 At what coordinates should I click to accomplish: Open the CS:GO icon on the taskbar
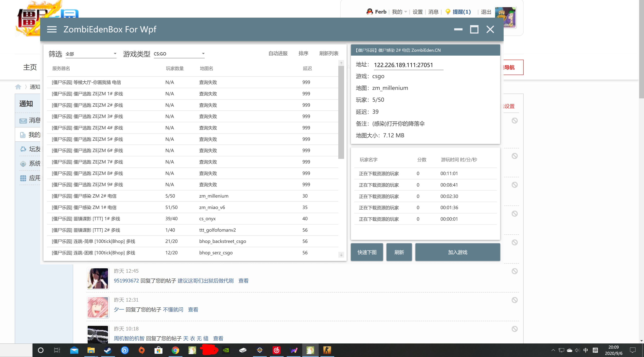[x=327, y=350]
